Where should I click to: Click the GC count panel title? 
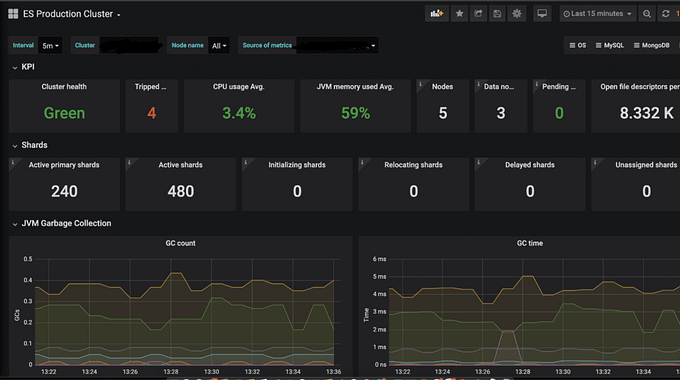180,243
